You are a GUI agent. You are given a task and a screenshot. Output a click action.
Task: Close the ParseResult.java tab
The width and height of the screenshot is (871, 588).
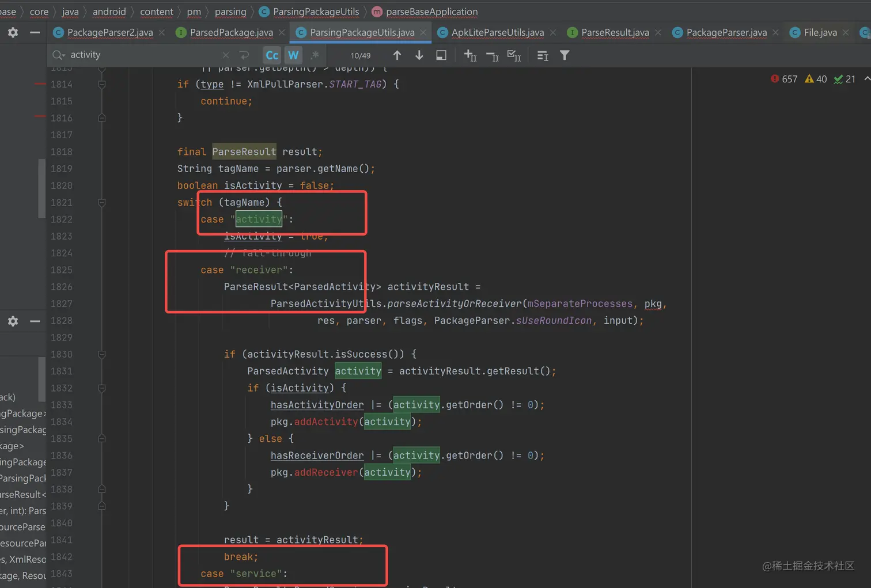658,33
